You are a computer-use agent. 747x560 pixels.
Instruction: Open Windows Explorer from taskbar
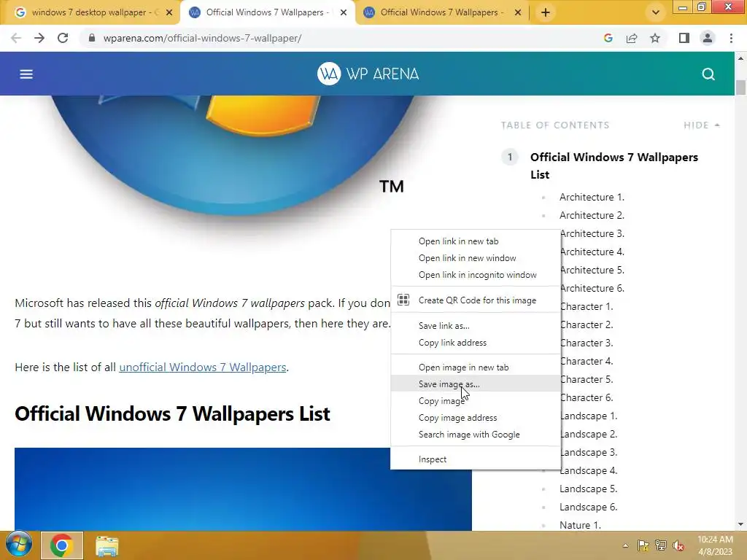107,545
